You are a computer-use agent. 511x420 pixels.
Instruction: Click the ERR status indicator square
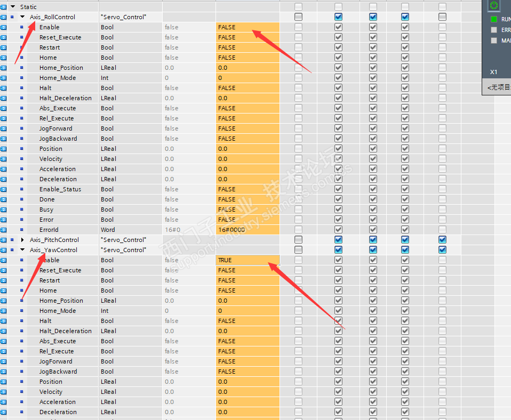click(494, 30)
